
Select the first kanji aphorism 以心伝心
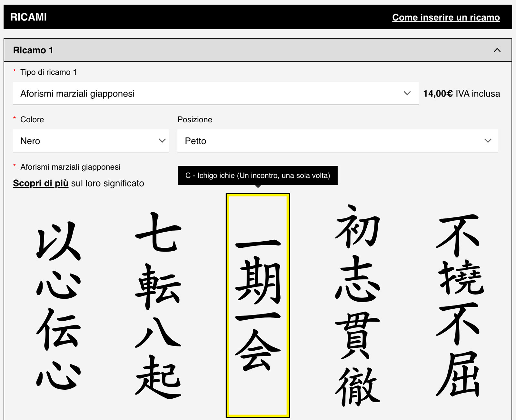coord(58,305)
